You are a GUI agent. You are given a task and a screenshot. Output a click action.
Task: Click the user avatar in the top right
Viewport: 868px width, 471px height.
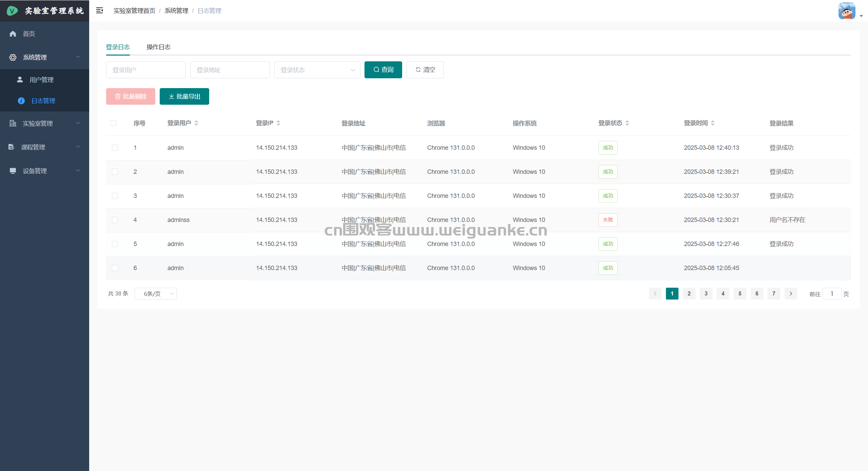click(x=847, y=11)
